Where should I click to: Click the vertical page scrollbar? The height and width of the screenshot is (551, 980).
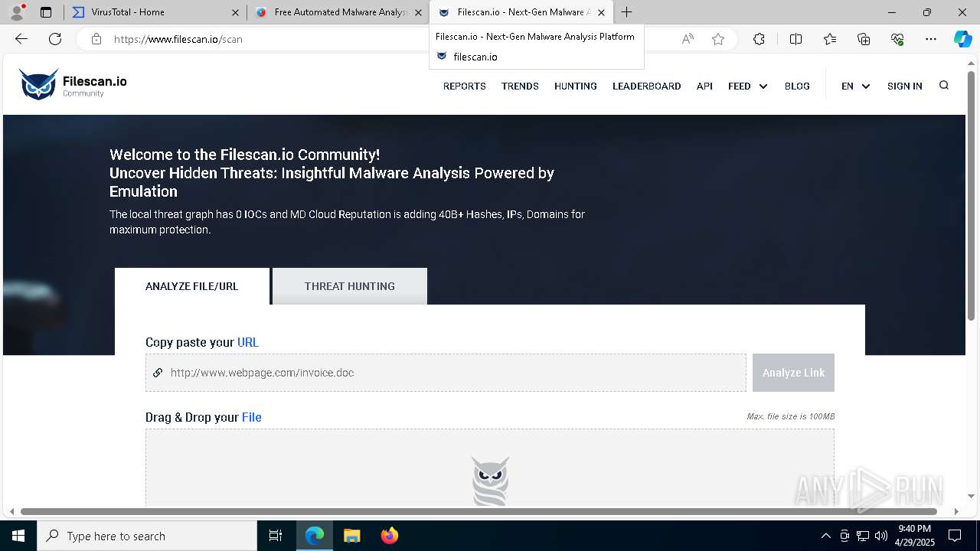[x=972, y=195]
